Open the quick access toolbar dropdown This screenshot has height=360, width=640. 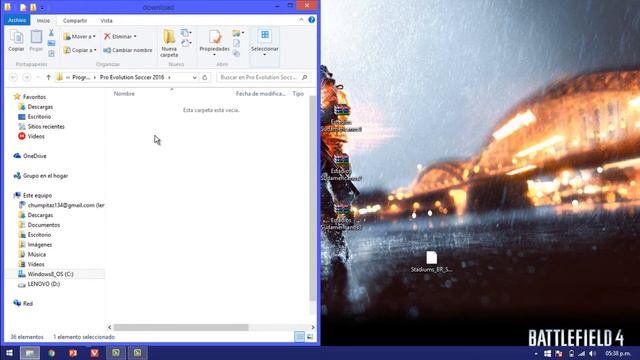[x=42, y=8]
